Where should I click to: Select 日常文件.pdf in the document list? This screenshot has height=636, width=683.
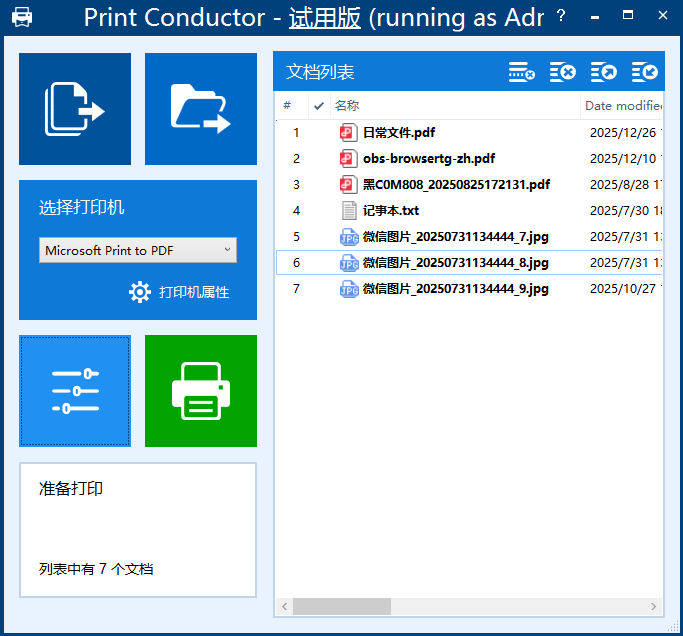[x=398, y=132]
